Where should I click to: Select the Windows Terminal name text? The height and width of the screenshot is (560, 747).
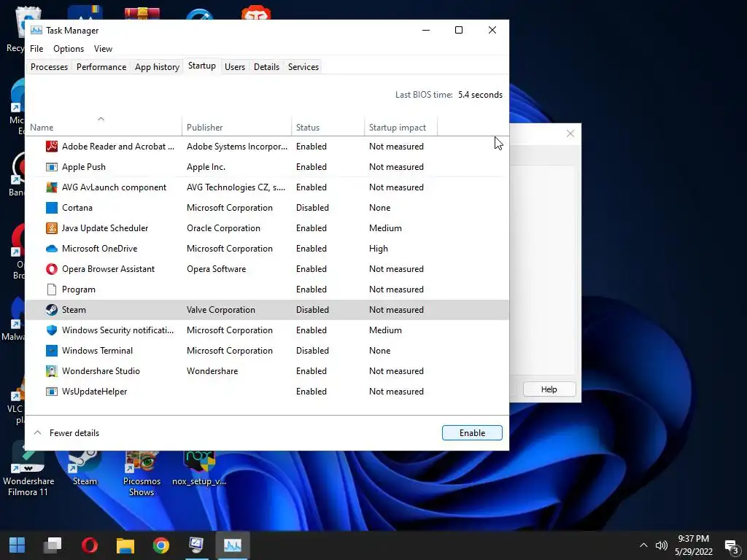tap(97, 351)
